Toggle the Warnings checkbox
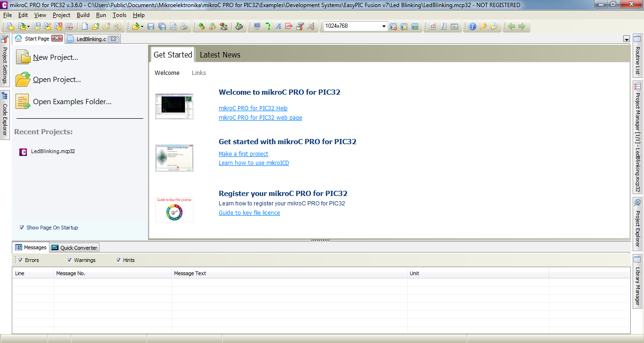Screen dimensions: 644x343 coord(70,260)
